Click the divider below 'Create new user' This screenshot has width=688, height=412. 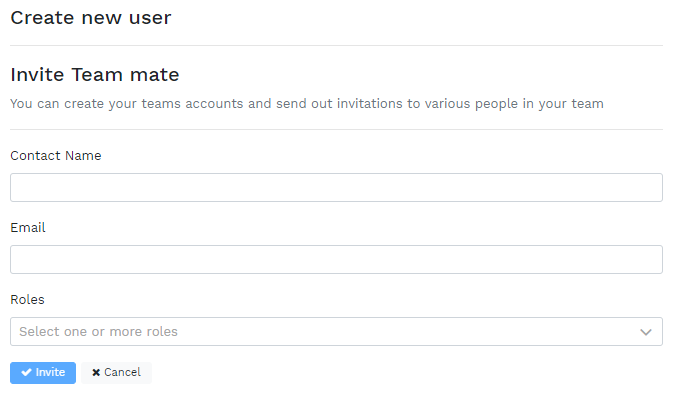point(336,46)
